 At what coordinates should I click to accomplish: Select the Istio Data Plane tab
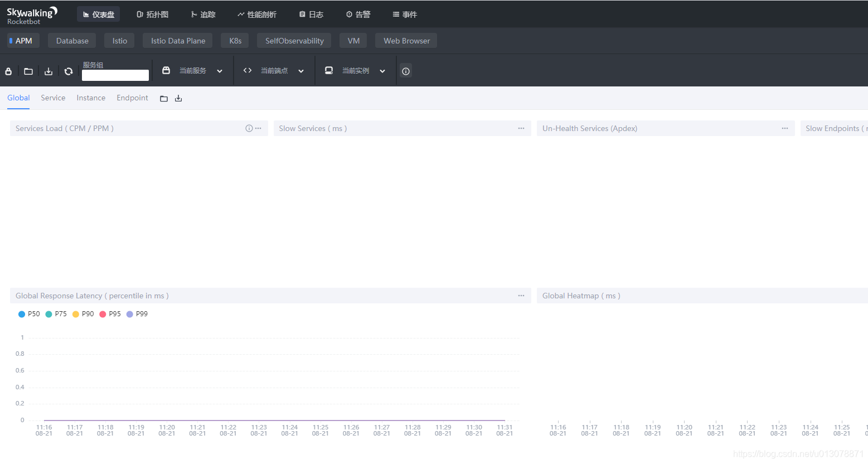click(178, 41)
